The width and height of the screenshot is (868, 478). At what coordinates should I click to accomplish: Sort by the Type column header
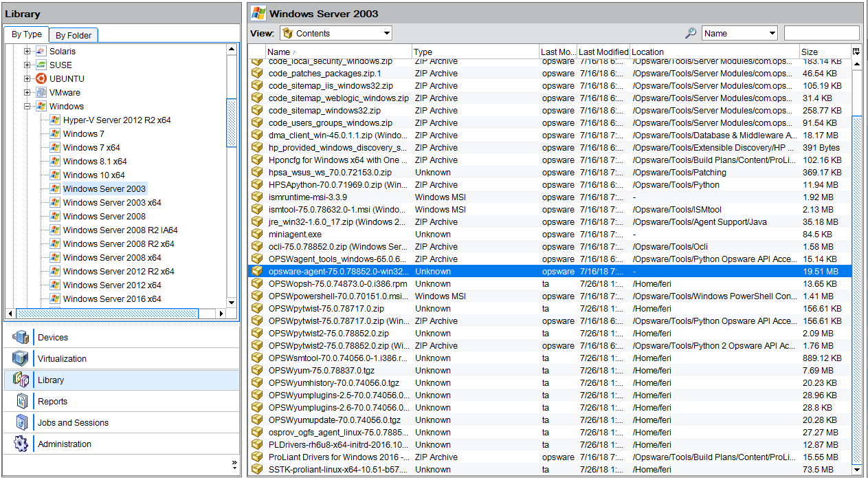pyautogui.click(x=476, y=52)
